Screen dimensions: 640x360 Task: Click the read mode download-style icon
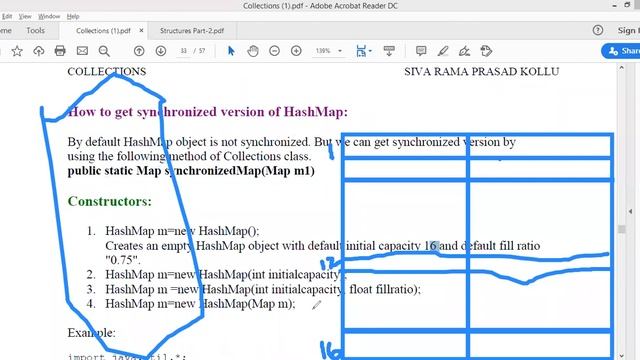click(x=389, y=51)
